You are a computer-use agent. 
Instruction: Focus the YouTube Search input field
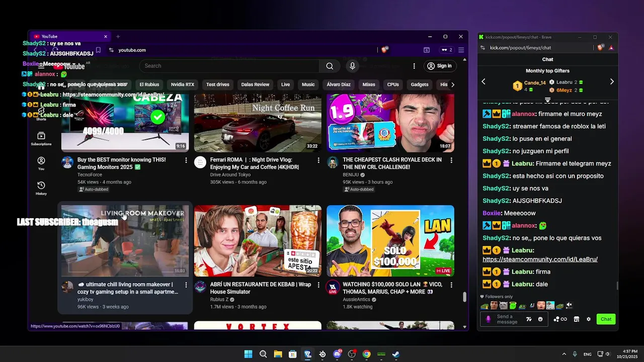coord(229,66)
